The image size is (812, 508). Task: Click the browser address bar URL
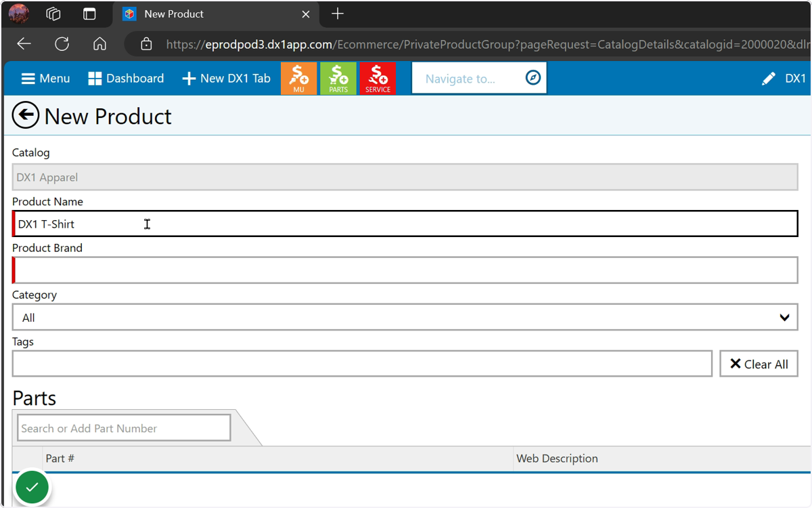coord(487,44)
